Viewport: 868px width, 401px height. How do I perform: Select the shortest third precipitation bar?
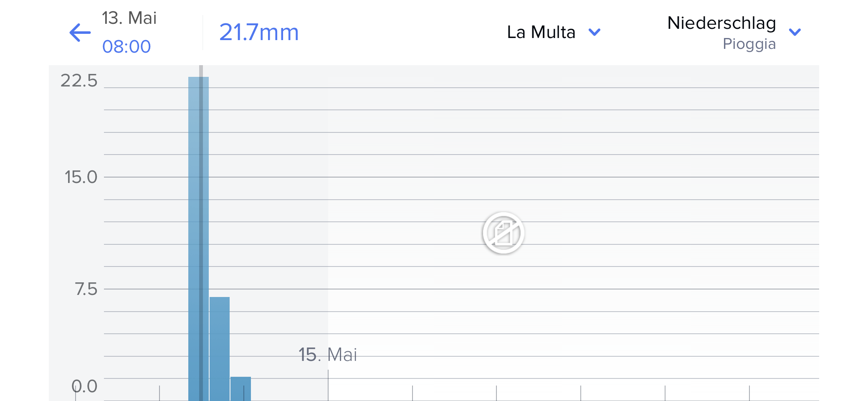(x=240, y=388)
